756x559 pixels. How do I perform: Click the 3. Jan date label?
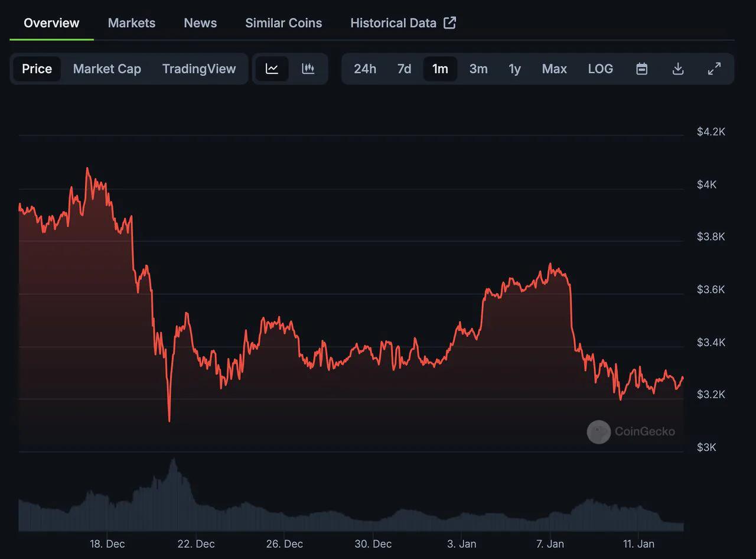[x=462, y=544]
